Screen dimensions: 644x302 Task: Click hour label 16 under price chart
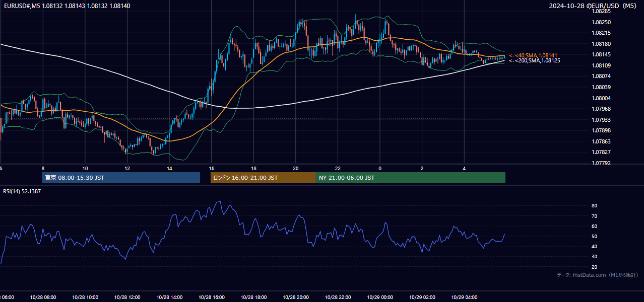point(212,168)
